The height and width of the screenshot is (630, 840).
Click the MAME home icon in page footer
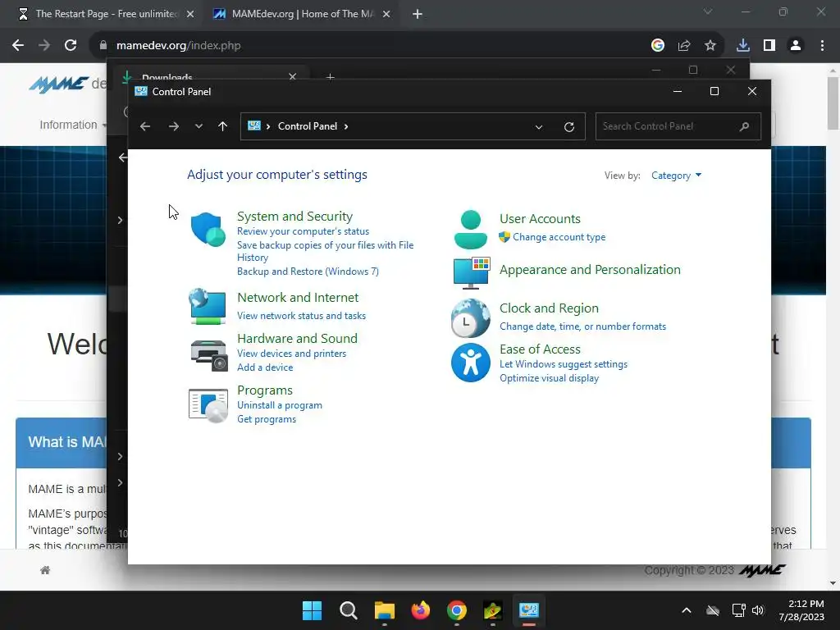(x=46, y=571)
